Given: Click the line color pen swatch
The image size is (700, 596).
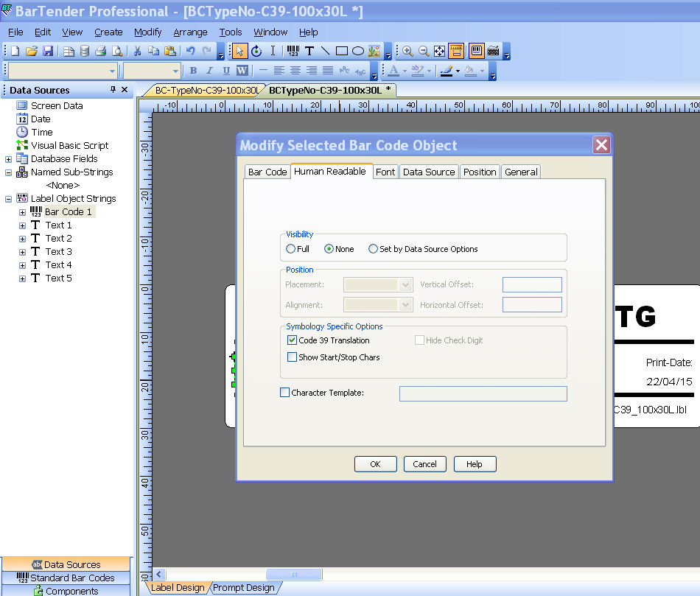Looking at the screenshot, I should pyautogui.click(x=447, y=71).
